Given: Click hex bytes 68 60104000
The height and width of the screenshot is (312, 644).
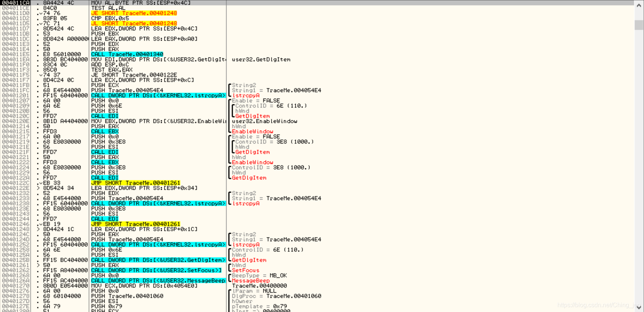Looking at the screenshot, I should [x=62, y=296].
